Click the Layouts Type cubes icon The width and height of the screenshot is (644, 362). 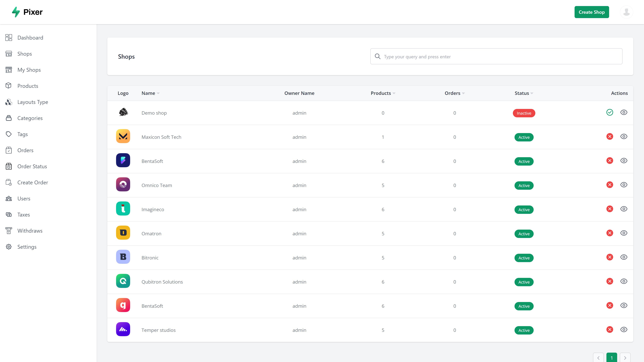pyautogui.click(x=9, y=102)
